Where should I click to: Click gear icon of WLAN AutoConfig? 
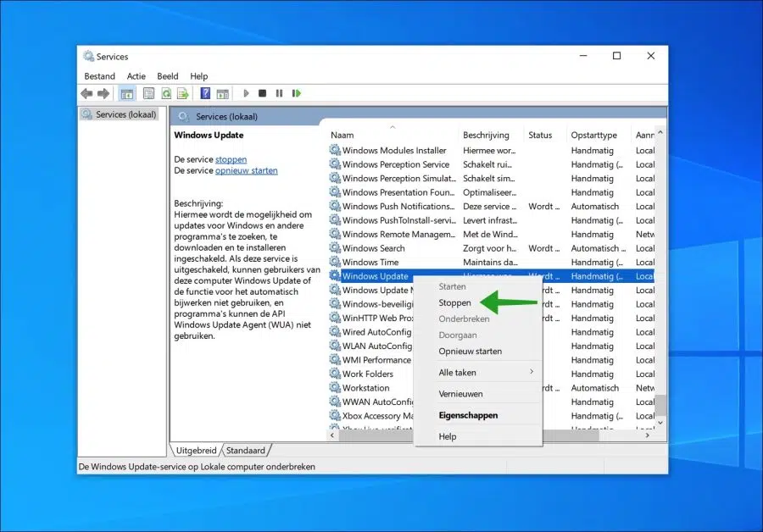[x=335, y=346]
